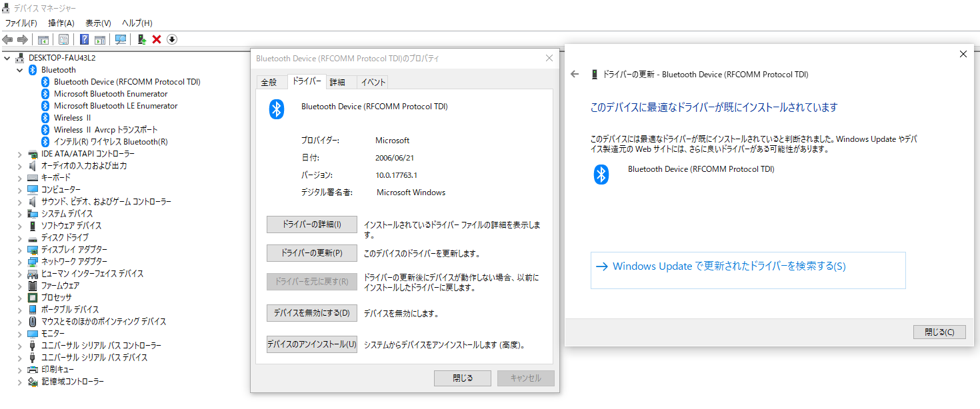
Task: Expand オーディオの入力および出力 category
Action: pyautogui.click(x=19, y=165)
